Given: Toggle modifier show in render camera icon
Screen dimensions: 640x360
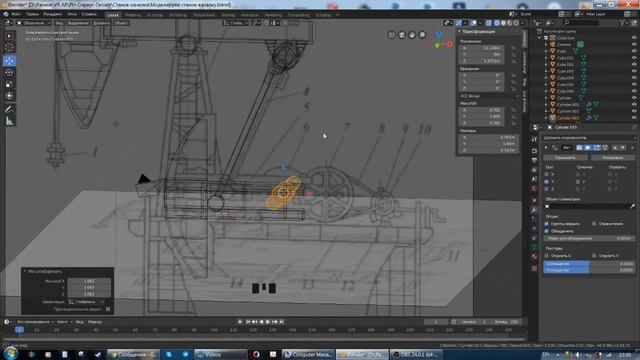Looking at the screenshot, I should [x=579, y=148].
